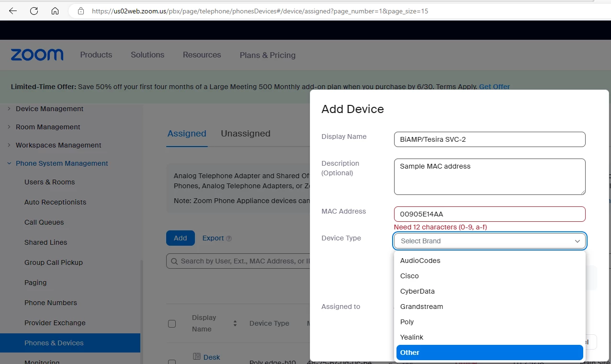Open Call Queues in the sidebar

(44, 222)
